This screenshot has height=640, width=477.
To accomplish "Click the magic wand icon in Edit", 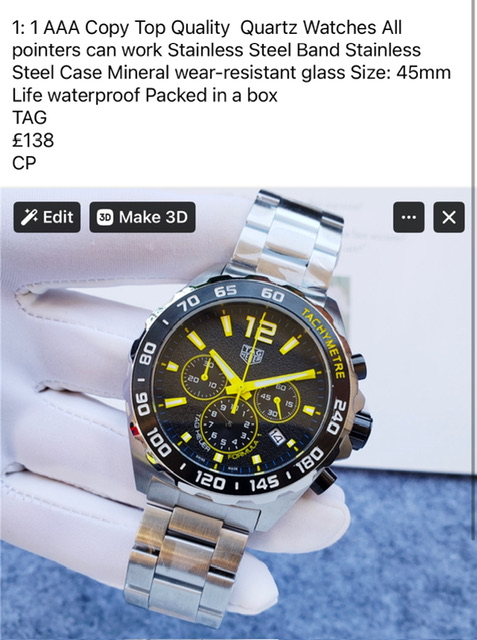I will pyautogui.click(x=29, y=217).
